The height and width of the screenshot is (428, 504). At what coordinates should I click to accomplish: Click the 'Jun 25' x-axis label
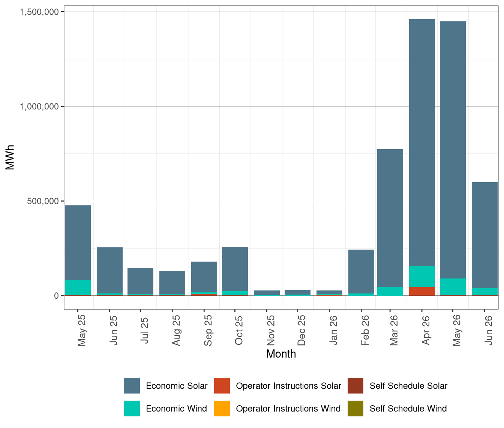pyautogui.click(x=113, y=330)
